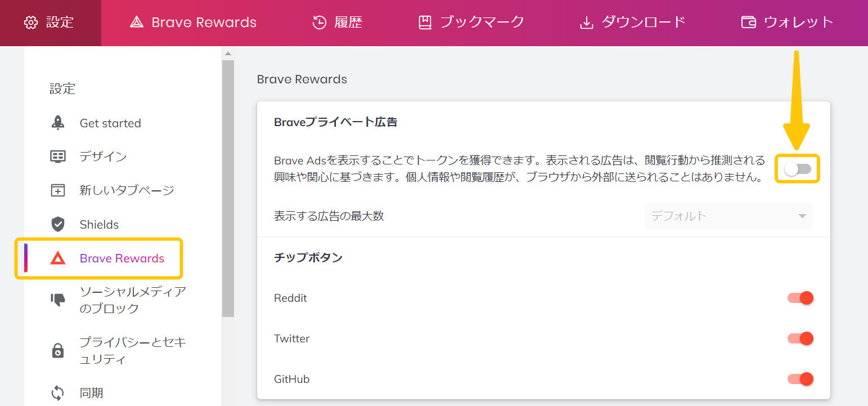Select Brave Rewards in the settings sidebar
This screenshot has width=868, height=406.
coord(122,258)
